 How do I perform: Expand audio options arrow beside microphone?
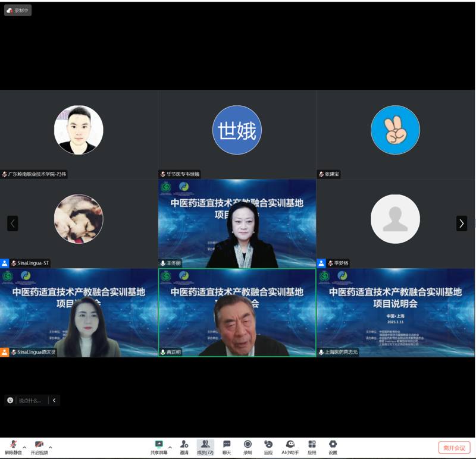[x=24, y=447]
